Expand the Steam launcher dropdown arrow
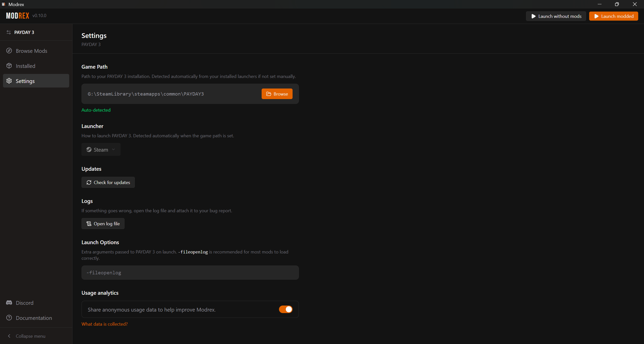 pyautogui.click(x=113, y=150)
